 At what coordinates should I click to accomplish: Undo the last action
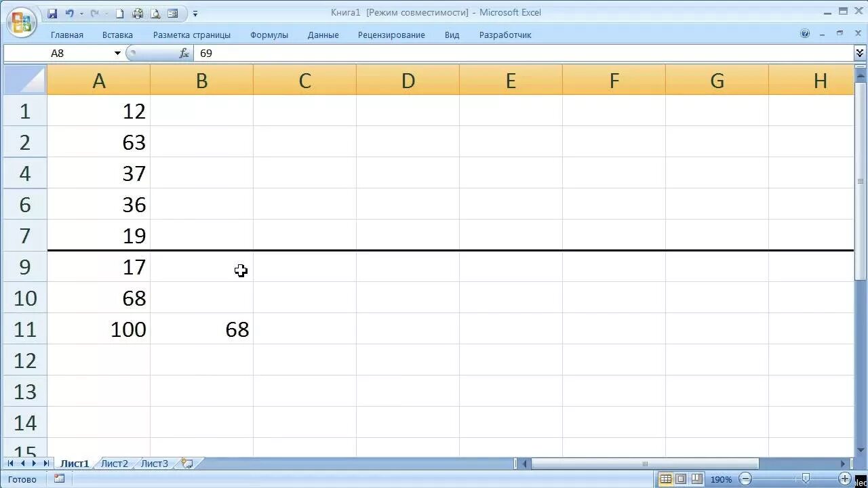69,13
